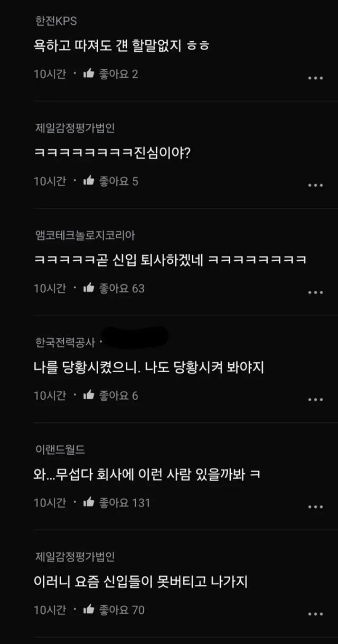Open three-dot menu on 진심이야 comment
Image resolution: width=338 pixels, height=644 pixels.
(315, 185)
